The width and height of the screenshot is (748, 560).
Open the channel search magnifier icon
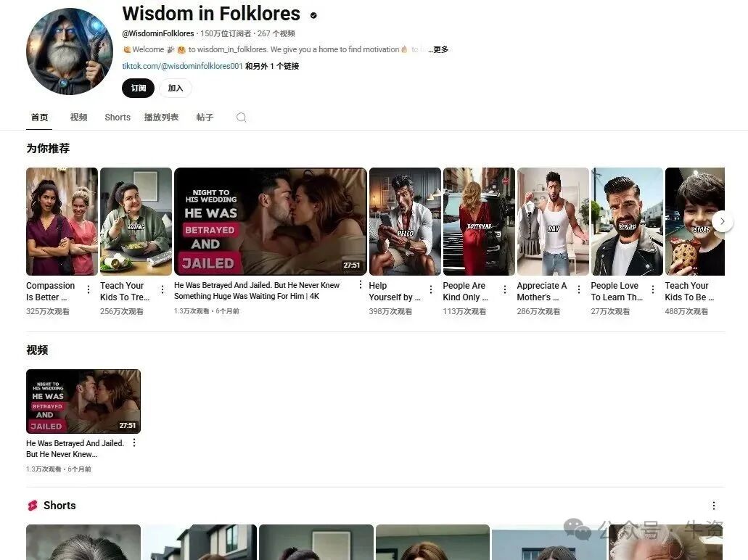coord(242,118)
